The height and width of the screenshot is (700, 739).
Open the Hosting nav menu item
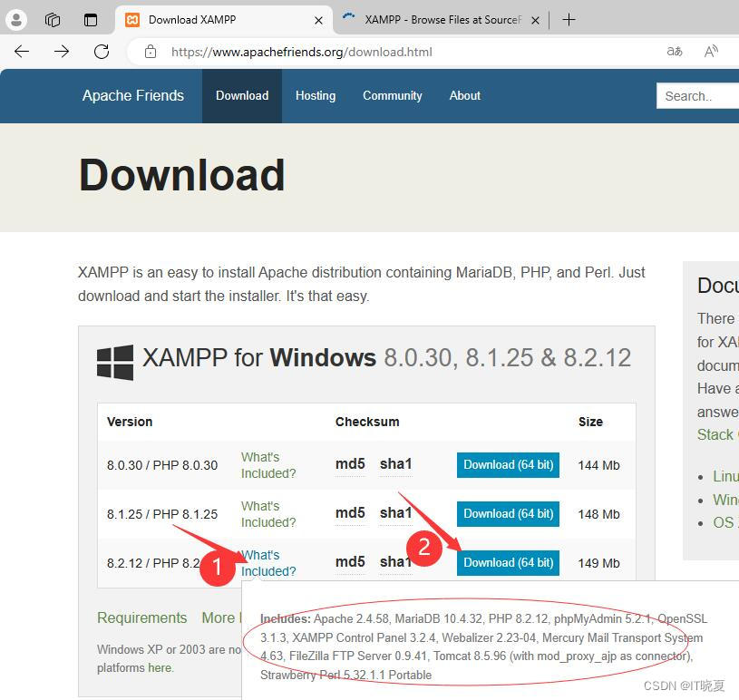[x=316, y=96]
